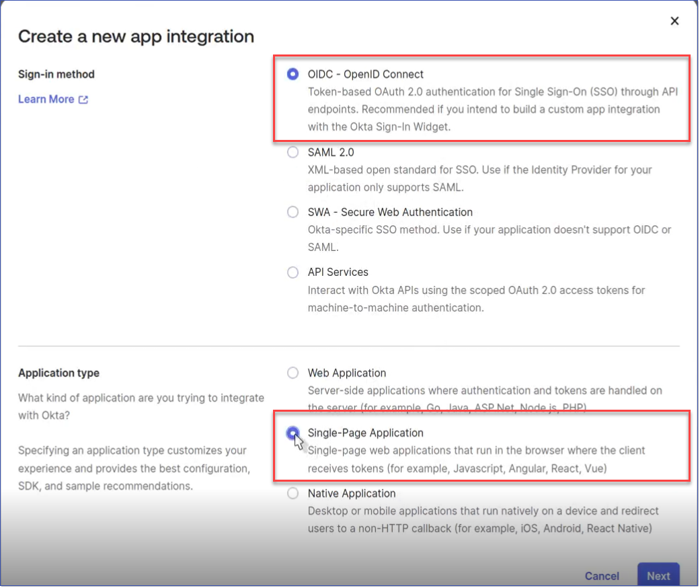700x588 pixels.
Task: Click the 'SWA - Secure Web Authentication' label
Action: click(x=390, y=212)
